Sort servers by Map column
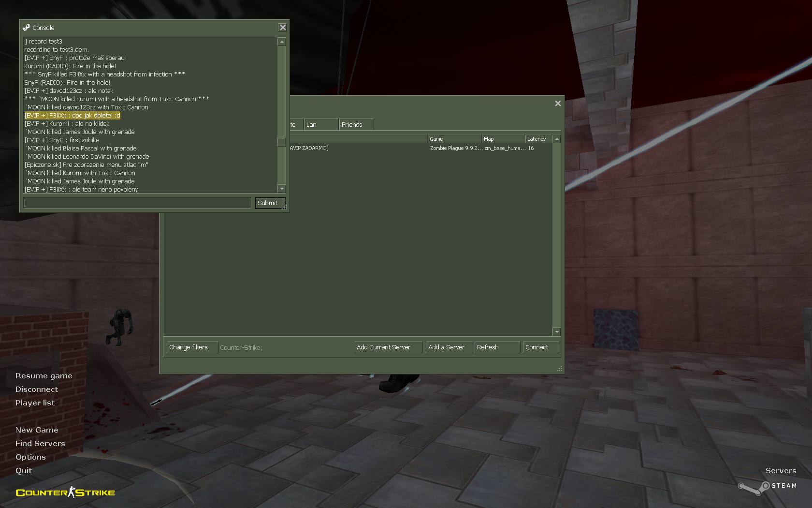This screenshot has height=508, width=812. (x=503, y=139)
